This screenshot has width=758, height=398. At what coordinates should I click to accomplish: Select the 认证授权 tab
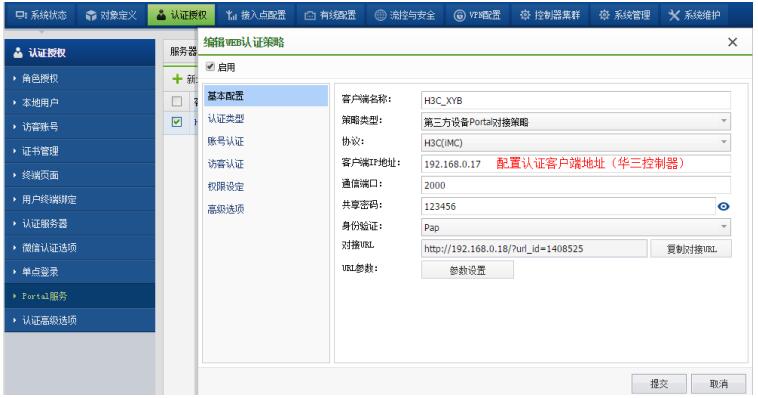tap(181, 15)
